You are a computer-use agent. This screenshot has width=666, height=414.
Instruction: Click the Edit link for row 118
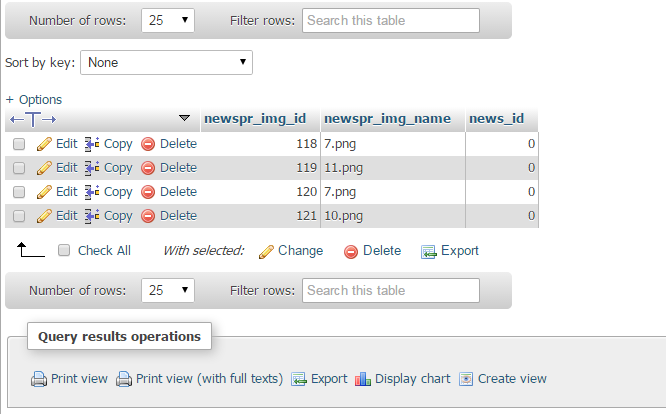tap(67, 144)
